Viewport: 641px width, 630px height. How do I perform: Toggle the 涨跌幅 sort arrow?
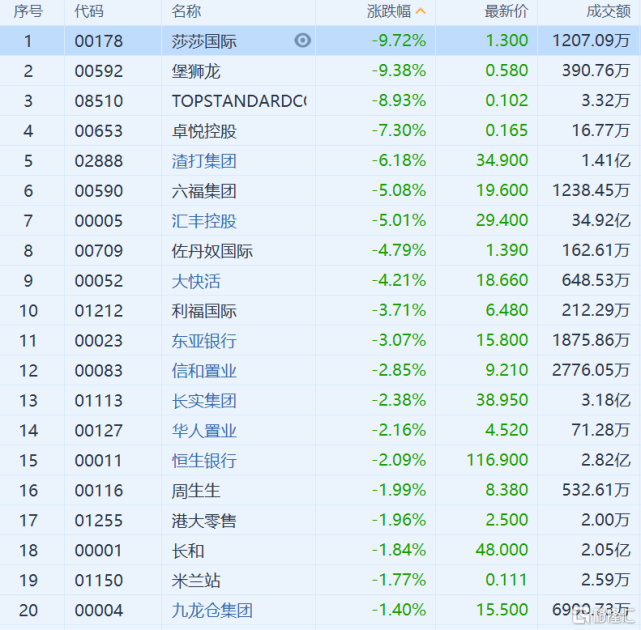(x=421, y=11)
